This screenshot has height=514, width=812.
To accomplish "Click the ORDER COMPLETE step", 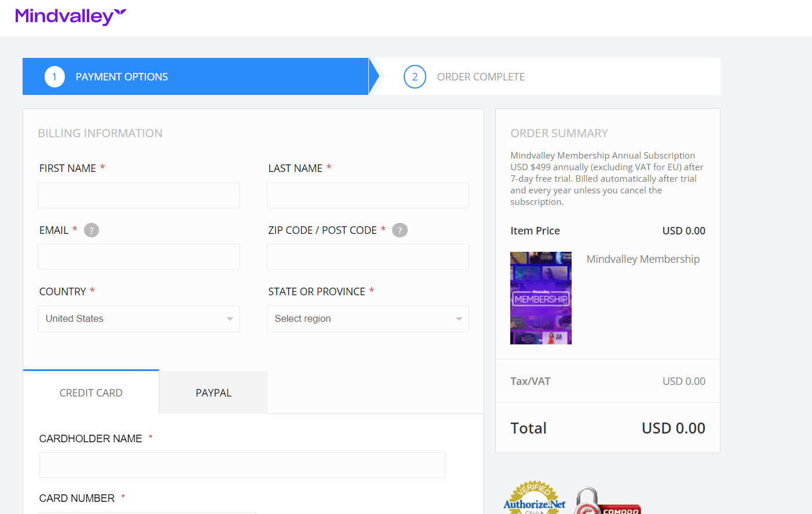I will (x=481, y=76).
